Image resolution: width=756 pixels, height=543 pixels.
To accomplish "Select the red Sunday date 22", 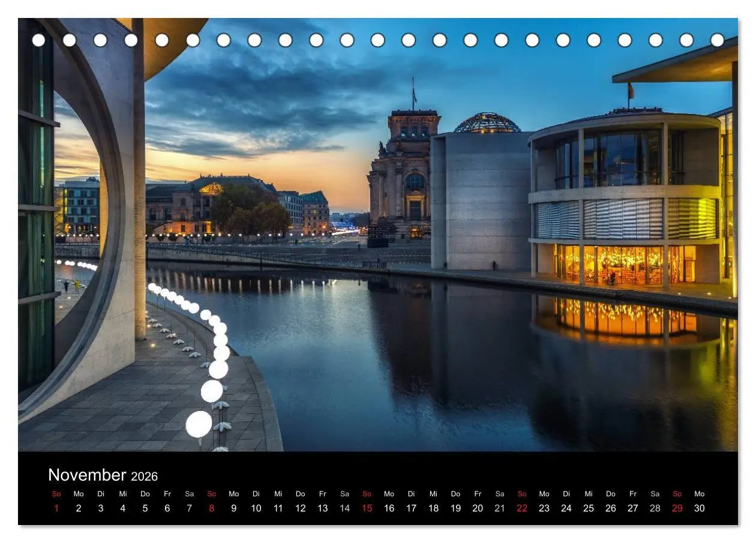I will click(x=522, y=508).
